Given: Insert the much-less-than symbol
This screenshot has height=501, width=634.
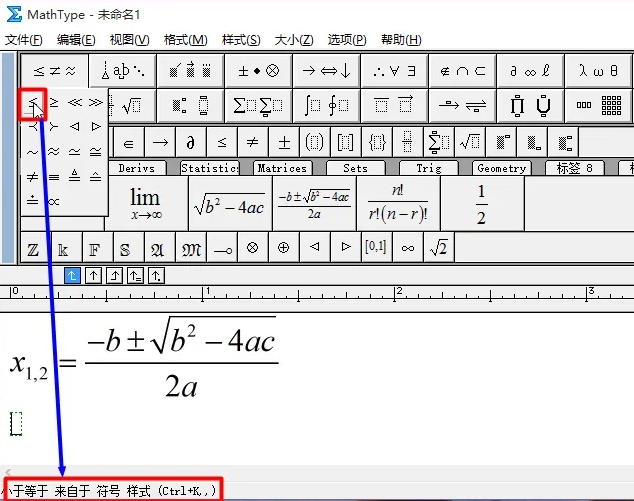Looking at the screenshot, I should (75, 103).
